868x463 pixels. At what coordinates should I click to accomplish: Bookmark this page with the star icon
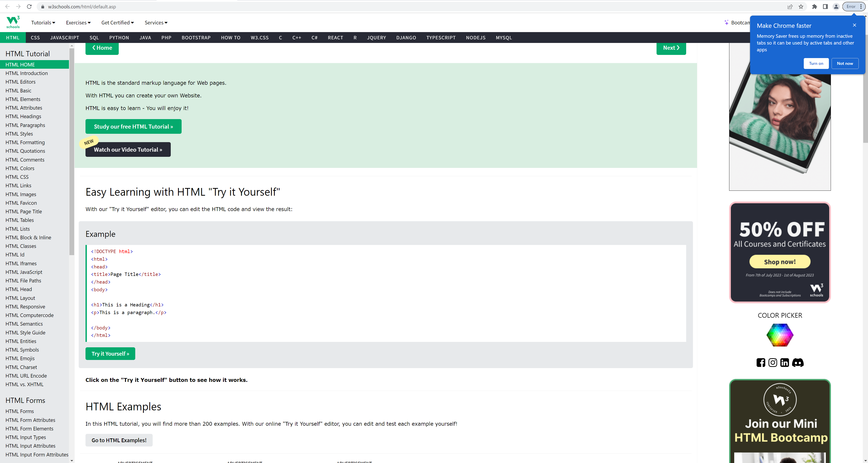tap(801, 6)
